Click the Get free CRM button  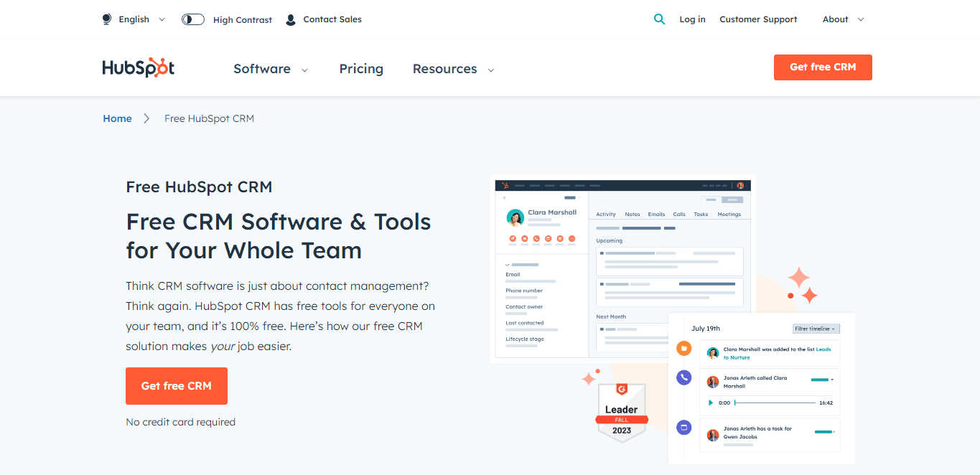(823, 67)
